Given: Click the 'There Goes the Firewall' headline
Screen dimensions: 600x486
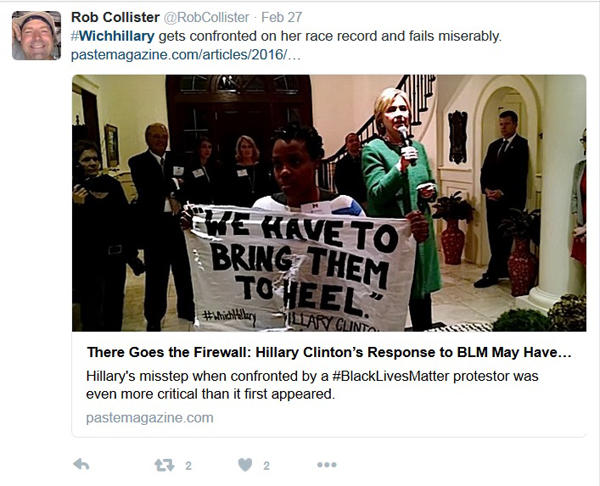Looking at the screenshot, I should click(329, 352).
